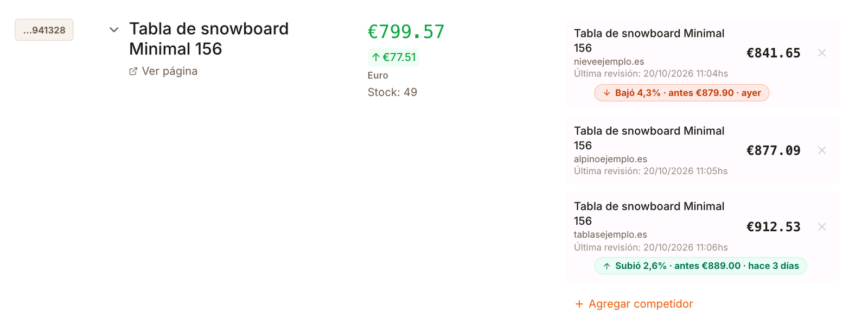Viewport: 868px width, 330px height.
Task: Open the Ver página link
Action: 163,71
